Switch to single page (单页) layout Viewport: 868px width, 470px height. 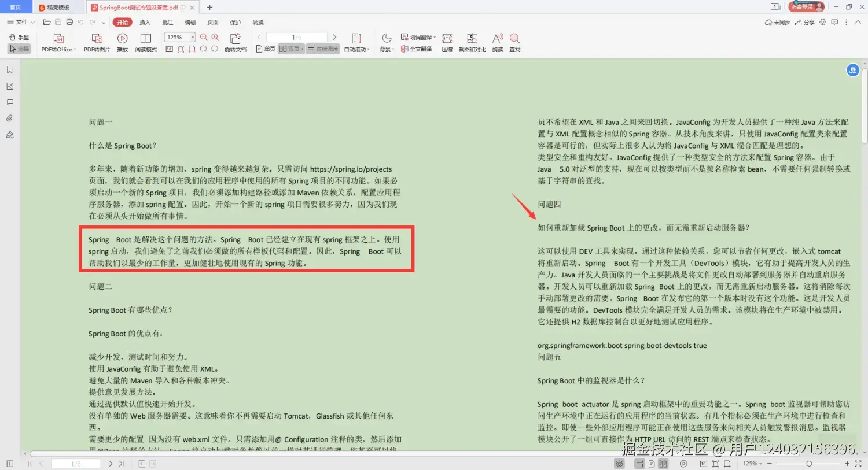[x=266, y=49]
